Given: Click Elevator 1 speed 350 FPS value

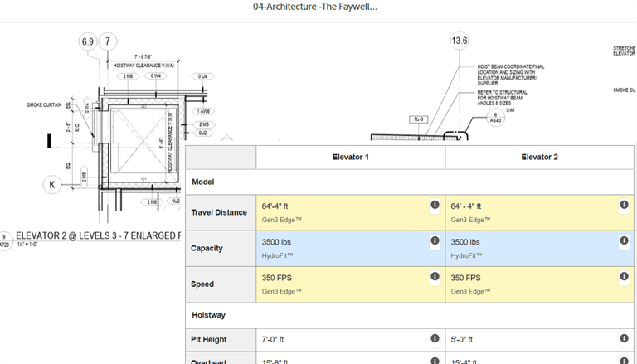Looking at the screenshot, I should [277, 278].
